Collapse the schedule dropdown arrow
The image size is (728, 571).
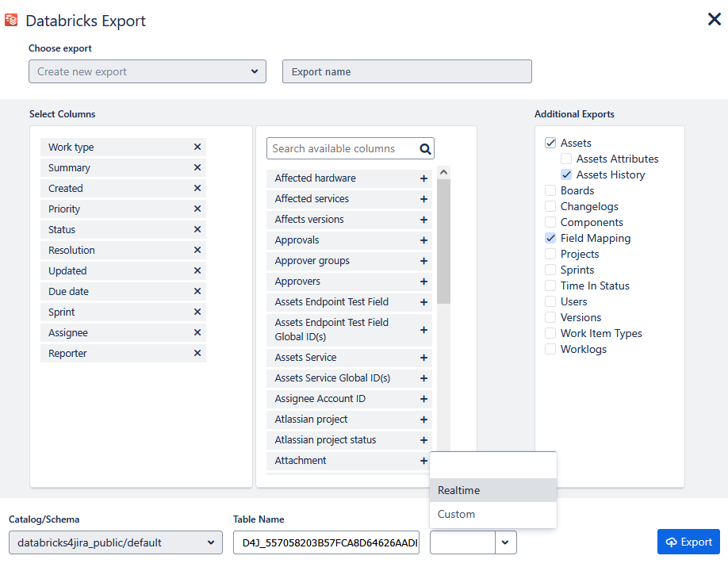[506, 542]
